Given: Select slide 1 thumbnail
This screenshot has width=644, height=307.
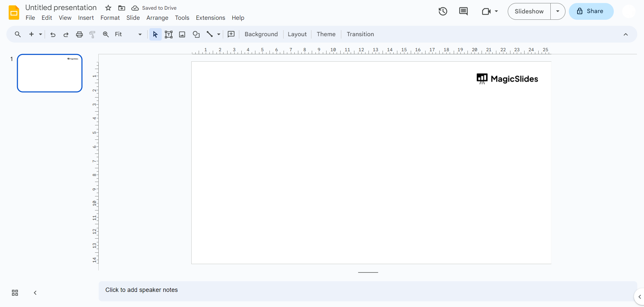Looking at the screenshot, I should pyautogui.click(x=50, y=73).
